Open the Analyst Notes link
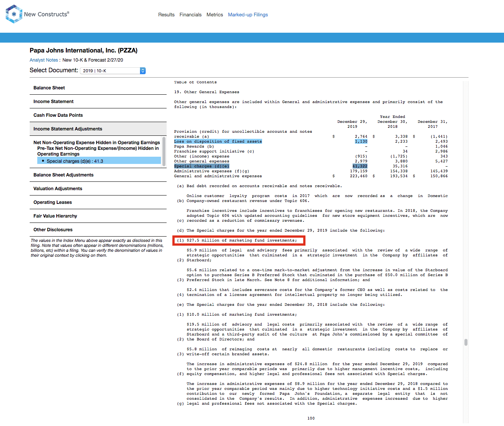This screenshot has height=426, width=504. (44, 60)
